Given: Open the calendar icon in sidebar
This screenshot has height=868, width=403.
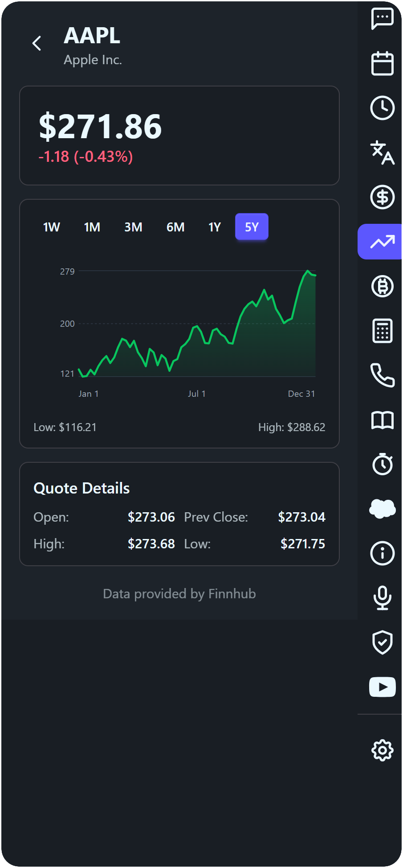Looking at the screenshot, I should tap(382, 63).
